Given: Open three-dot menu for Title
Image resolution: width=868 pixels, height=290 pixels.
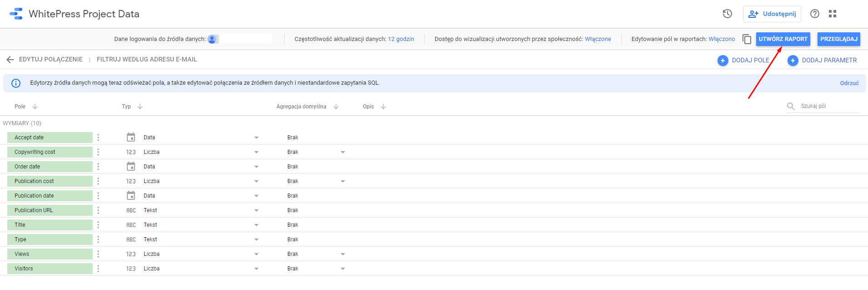Looking at the screenshot, I should coord(98,225).
